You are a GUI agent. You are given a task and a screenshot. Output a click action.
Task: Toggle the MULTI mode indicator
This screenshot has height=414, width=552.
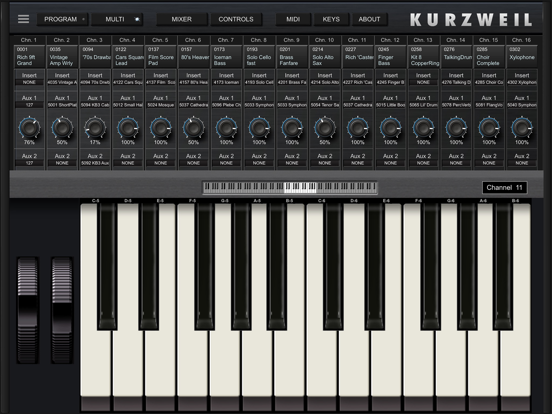click(x=137, y=19)
